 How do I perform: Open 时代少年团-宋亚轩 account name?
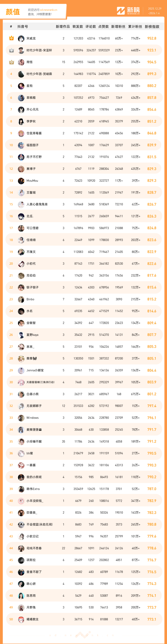(39, 50)
